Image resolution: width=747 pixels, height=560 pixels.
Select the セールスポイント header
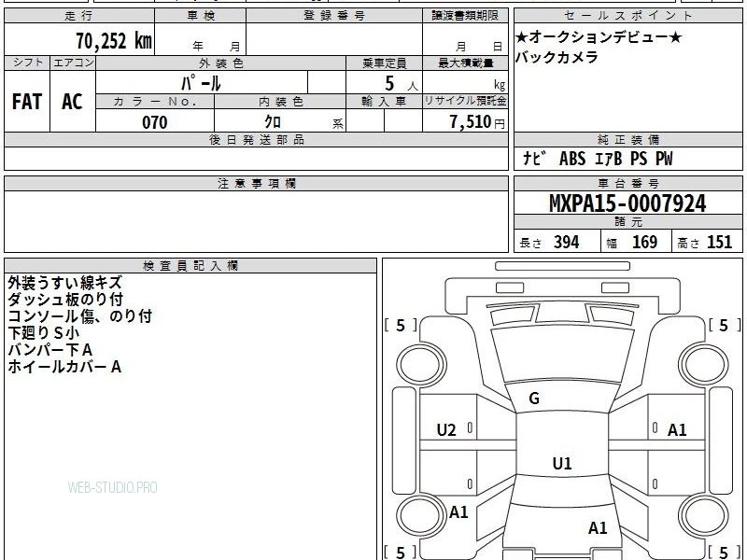627,16
